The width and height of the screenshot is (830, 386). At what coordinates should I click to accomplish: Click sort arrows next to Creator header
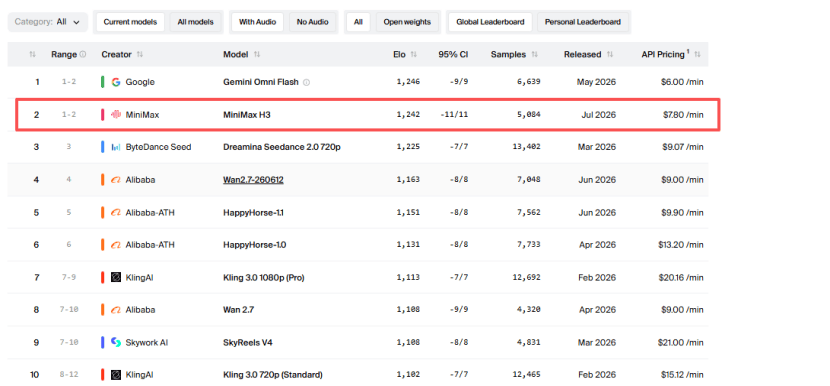click(140, 55)
